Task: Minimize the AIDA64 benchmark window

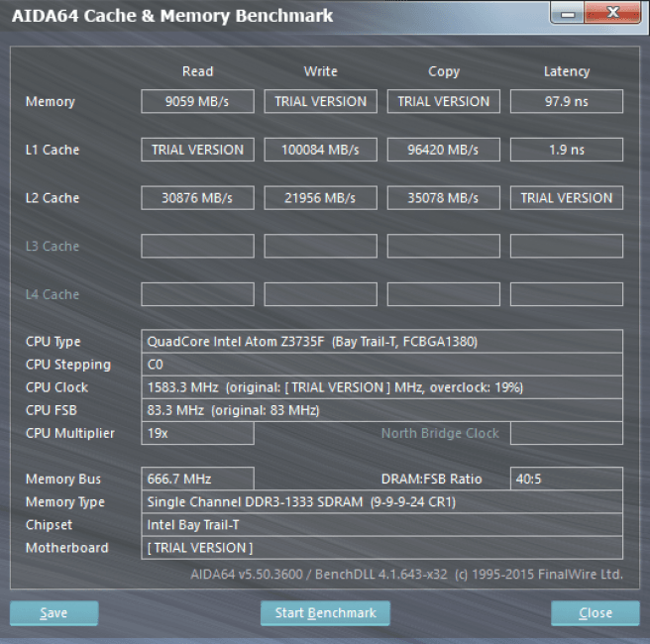Action: pyautogui.click(x=568, y=13)
